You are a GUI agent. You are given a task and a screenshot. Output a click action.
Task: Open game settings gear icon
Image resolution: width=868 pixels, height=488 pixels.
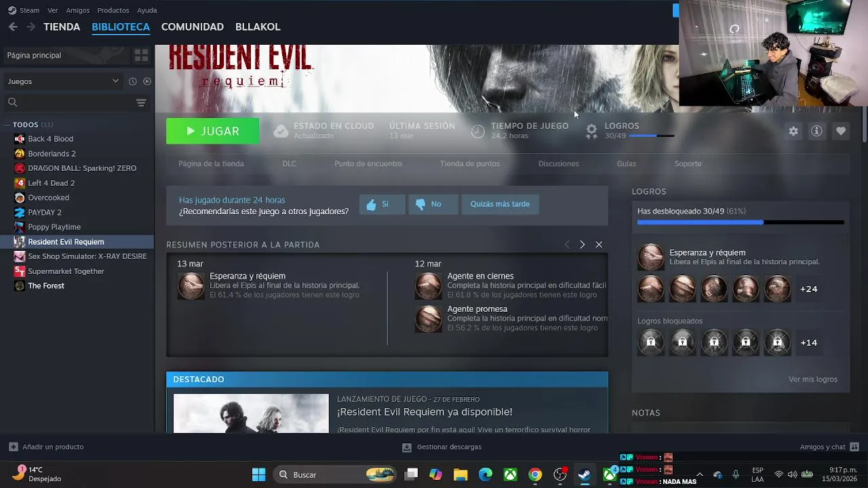(793, 131)
